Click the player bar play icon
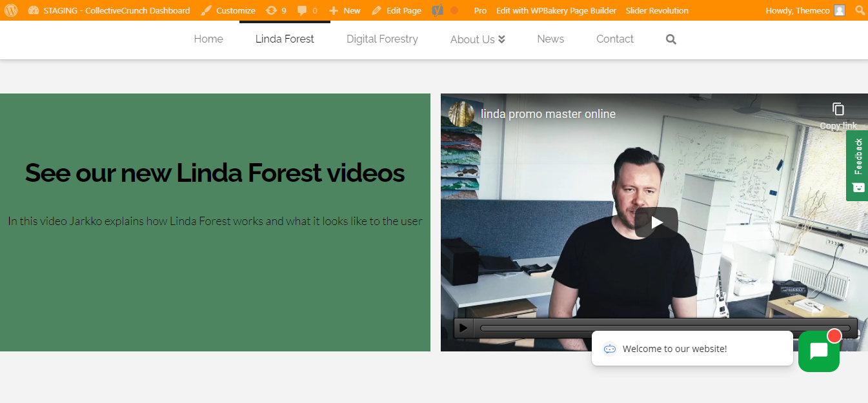Image resolution: width=868 pixels, height=403 pixels. [463, 328]
